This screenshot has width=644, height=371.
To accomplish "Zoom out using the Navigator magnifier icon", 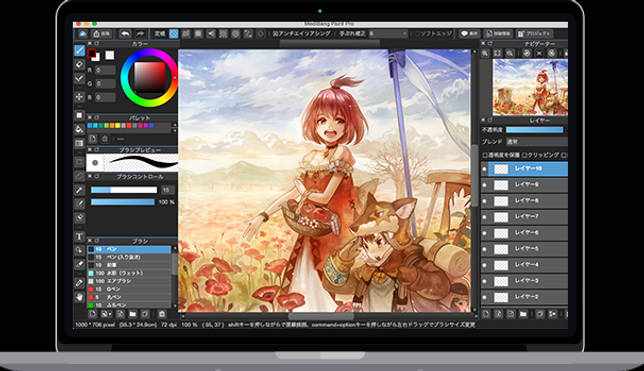I will (x=510, y=53).
